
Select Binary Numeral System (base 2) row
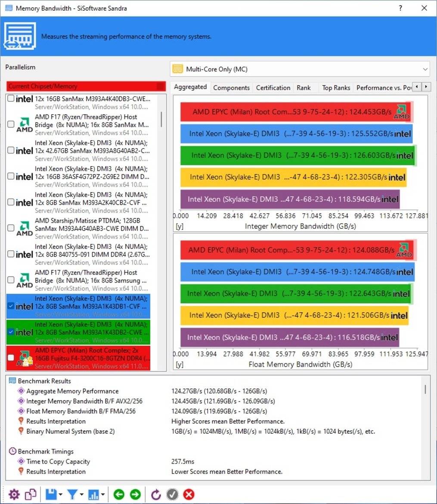[214, 431]
